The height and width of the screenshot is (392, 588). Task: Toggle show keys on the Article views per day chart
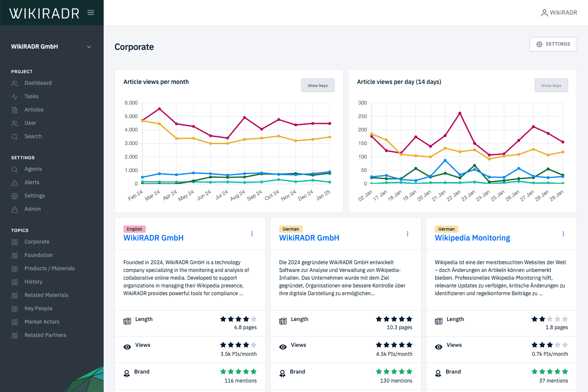click(x=551, y=85)
